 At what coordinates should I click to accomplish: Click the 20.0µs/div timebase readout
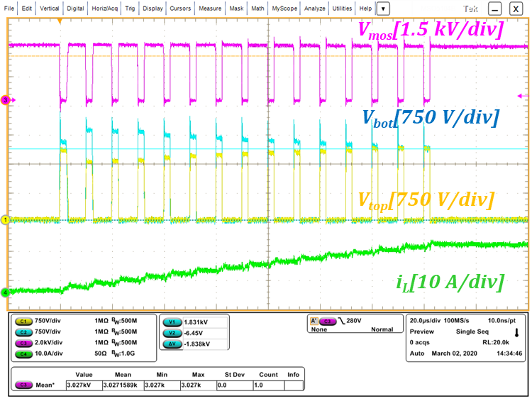(x=424, y=321)
